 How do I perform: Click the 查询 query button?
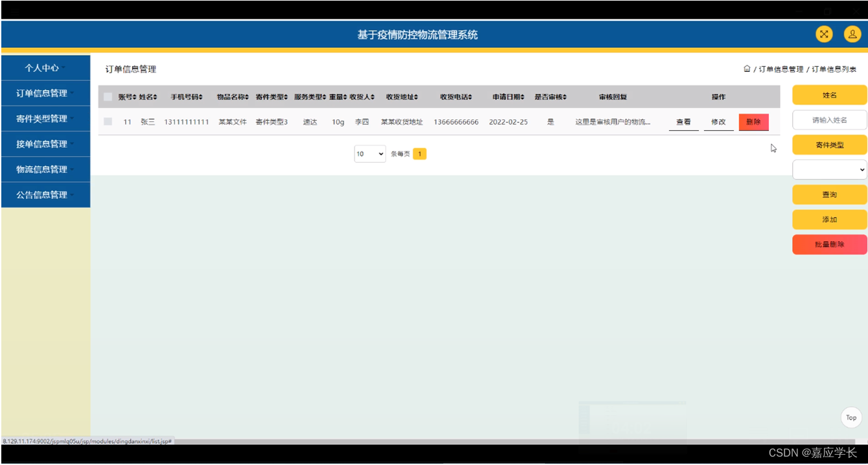tap(830, 194)
